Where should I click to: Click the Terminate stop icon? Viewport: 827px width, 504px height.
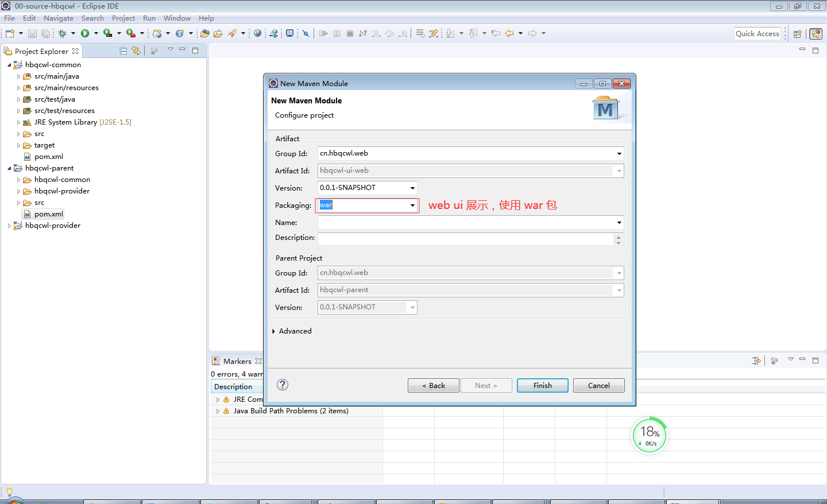(350, 33)
